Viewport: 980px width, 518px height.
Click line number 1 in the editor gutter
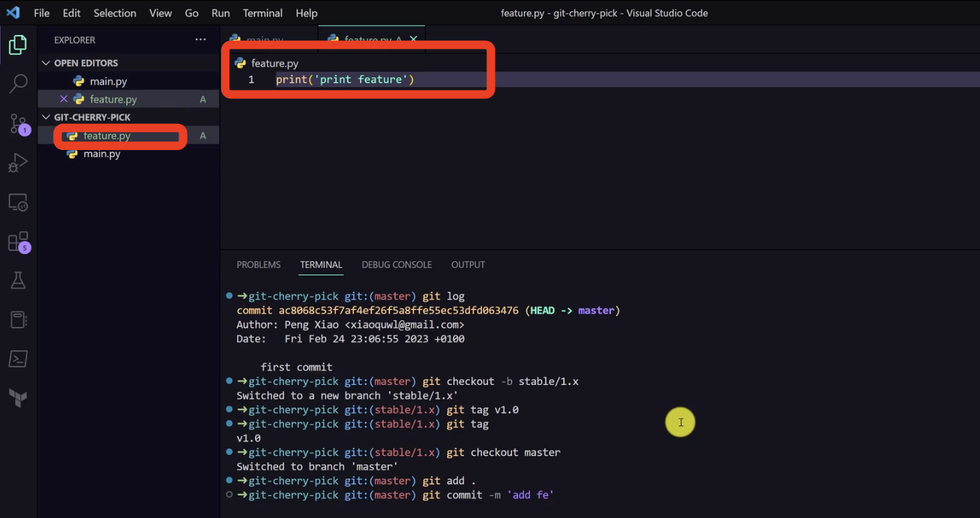coord(251,79)
